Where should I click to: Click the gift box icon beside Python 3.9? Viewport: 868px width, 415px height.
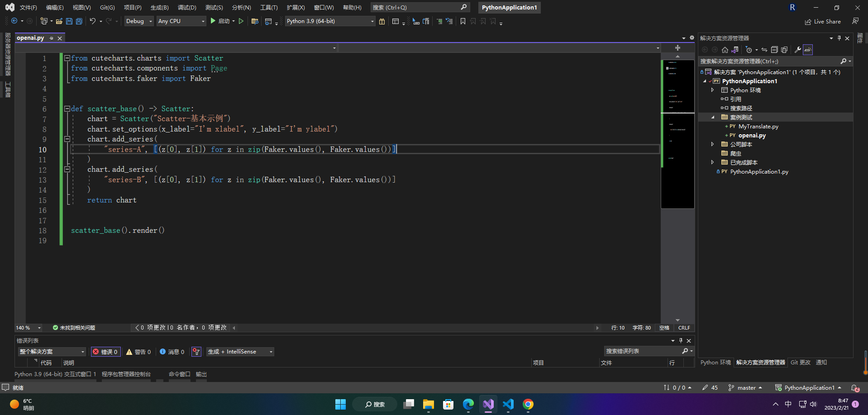[382, 21]
